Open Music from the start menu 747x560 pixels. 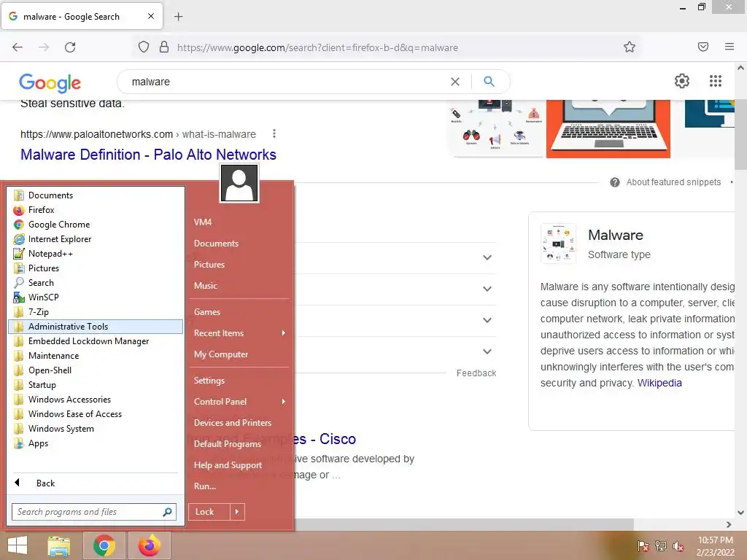coord(205,286)
